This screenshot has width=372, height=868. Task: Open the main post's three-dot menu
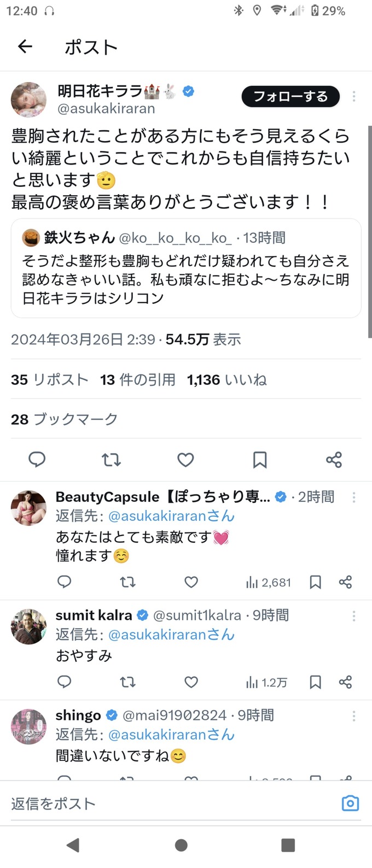pos(354,96)
